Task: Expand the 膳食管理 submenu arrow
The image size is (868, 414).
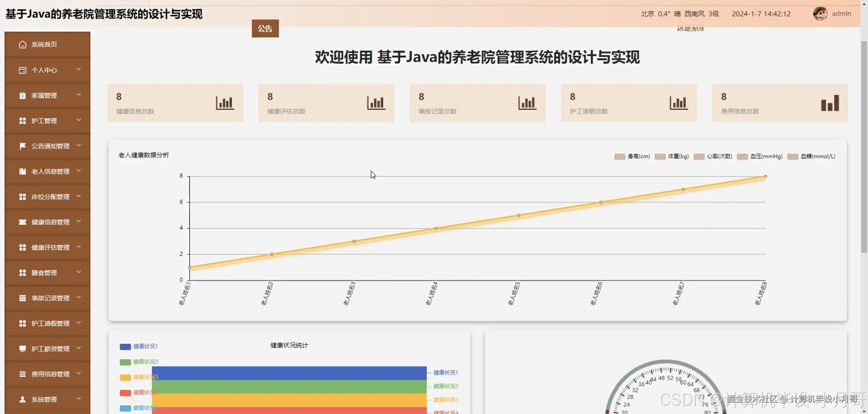Action: [79, 272]
